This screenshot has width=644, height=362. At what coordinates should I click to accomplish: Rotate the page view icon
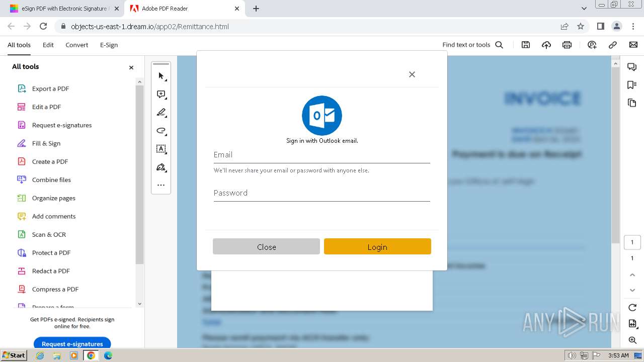632,308
